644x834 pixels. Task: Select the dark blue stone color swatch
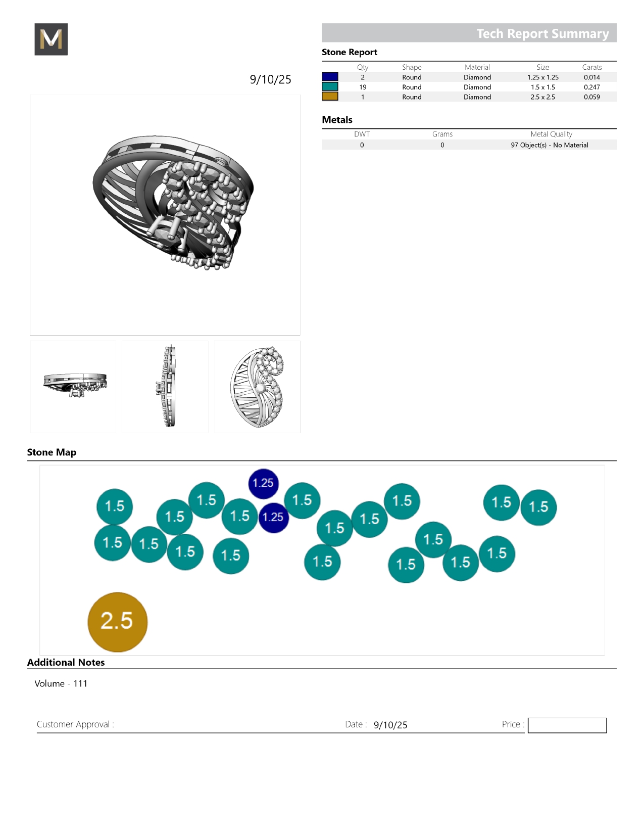point(330,77)
